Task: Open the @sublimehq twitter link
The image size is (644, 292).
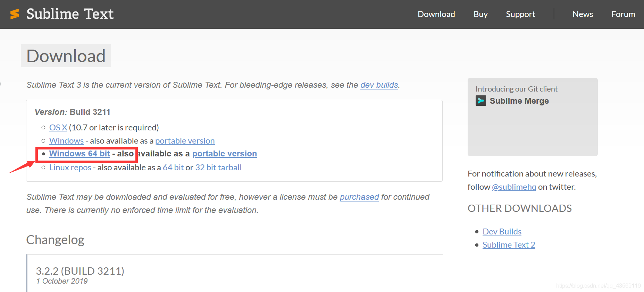Action: (x=514, y=187)
